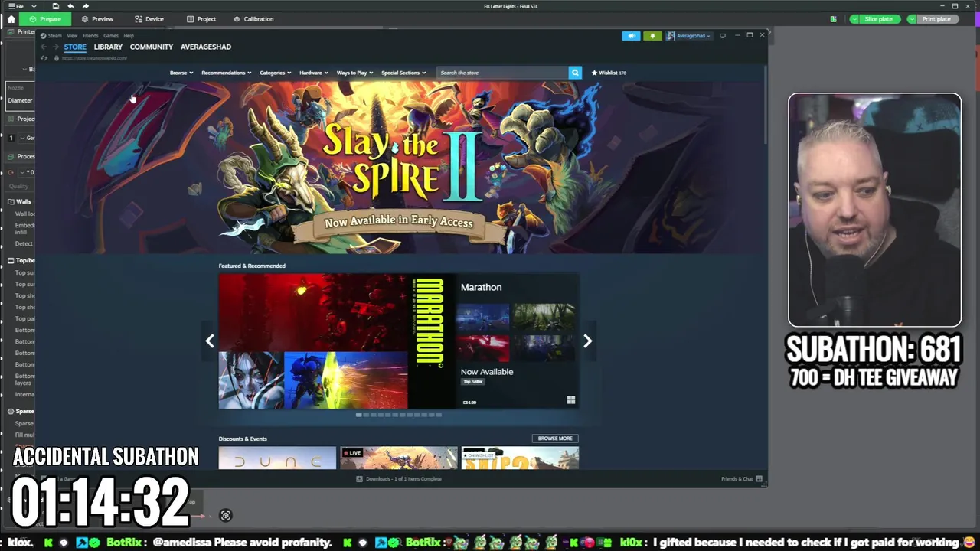
Task: Click the blue Steam announcements megaphone icon
Action: pyautogui.click(x=631, y=35)
